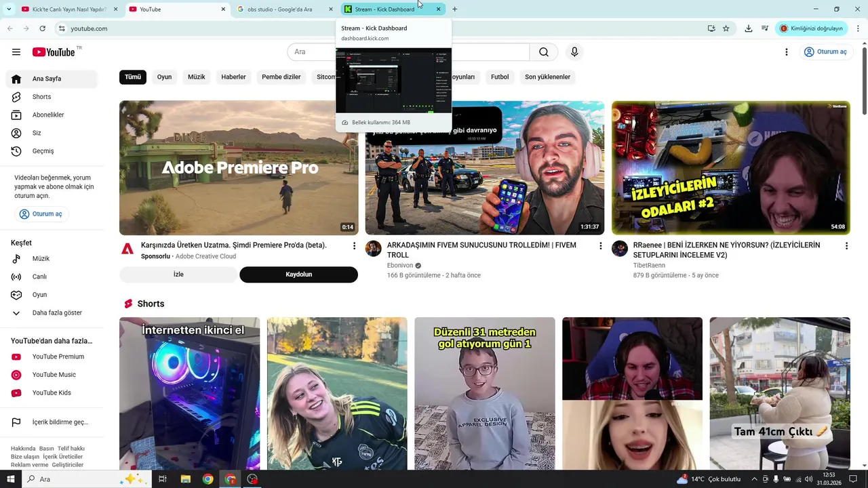Open the FIVEM TROLL video thumbnail
This screenshot has height=488, width=868.
485,167
